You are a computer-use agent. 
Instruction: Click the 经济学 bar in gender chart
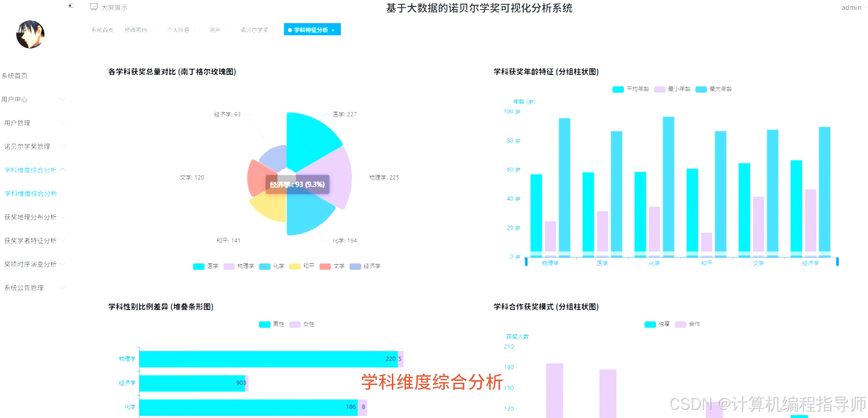click(192, 383)
